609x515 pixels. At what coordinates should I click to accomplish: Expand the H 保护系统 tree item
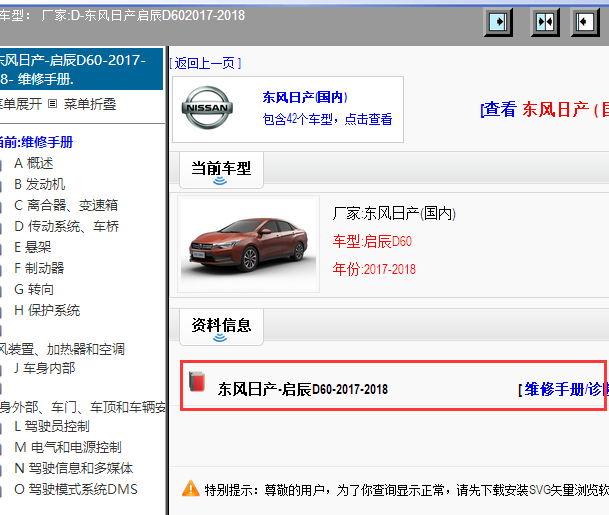(47, 310)
